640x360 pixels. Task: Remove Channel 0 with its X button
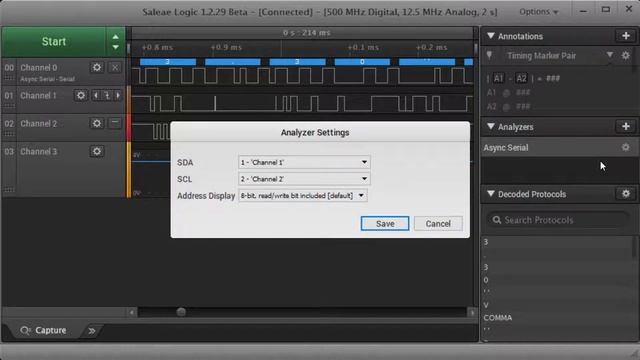[115, 67]
